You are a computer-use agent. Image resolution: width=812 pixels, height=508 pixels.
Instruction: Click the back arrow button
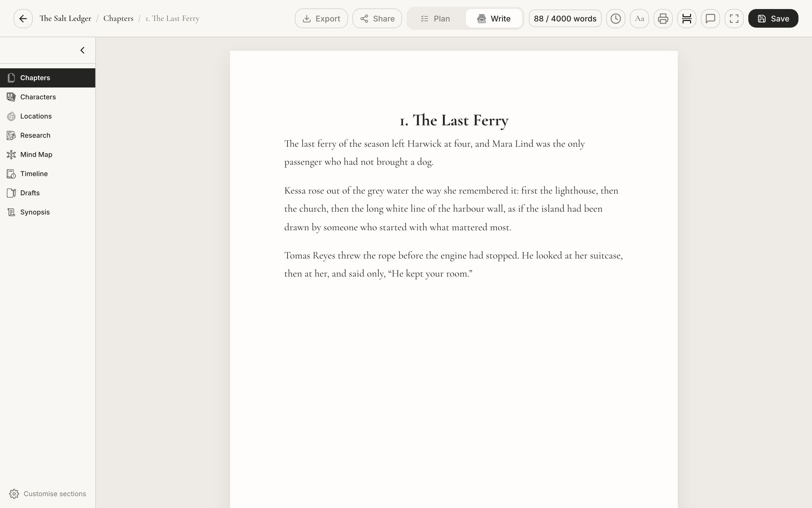pyautogui.click(x=23, y=18)
